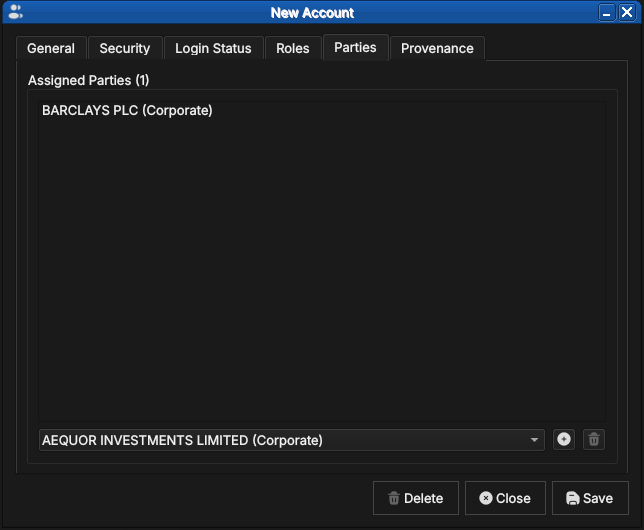
Task: Minimize the New Account window
Action: 607,12
